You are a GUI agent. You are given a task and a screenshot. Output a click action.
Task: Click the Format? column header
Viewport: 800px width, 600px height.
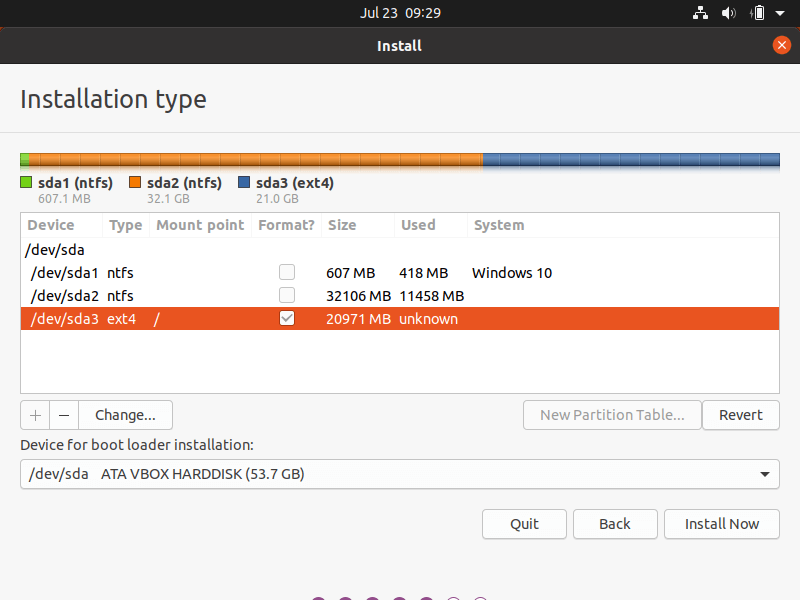coord(286,225)
